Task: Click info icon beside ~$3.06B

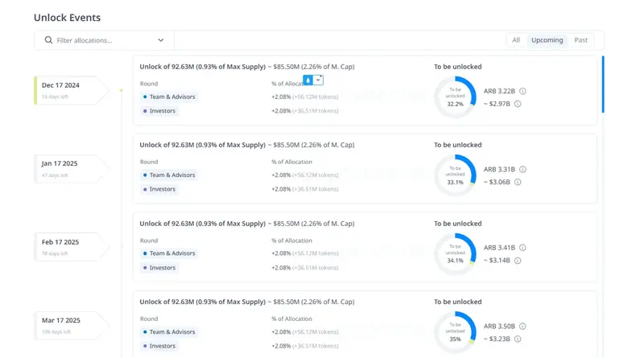Action: (518, 182)
